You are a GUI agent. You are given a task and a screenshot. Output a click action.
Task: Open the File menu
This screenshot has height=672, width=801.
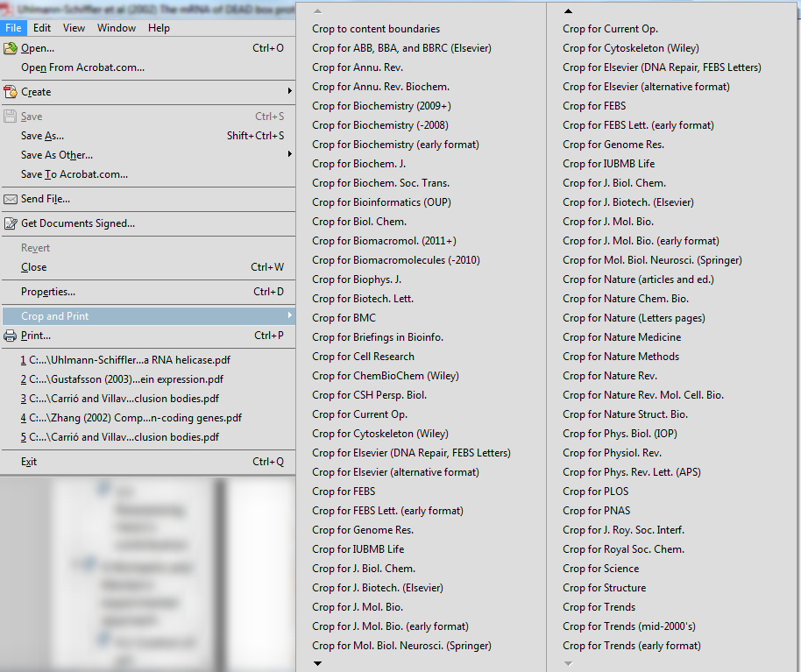(13, 27)
